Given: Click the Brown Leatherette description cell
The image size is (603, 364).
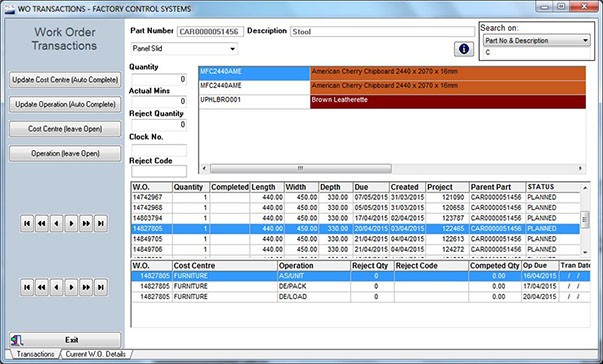Looking at the screenshot, I should click(x=448, y=102).
